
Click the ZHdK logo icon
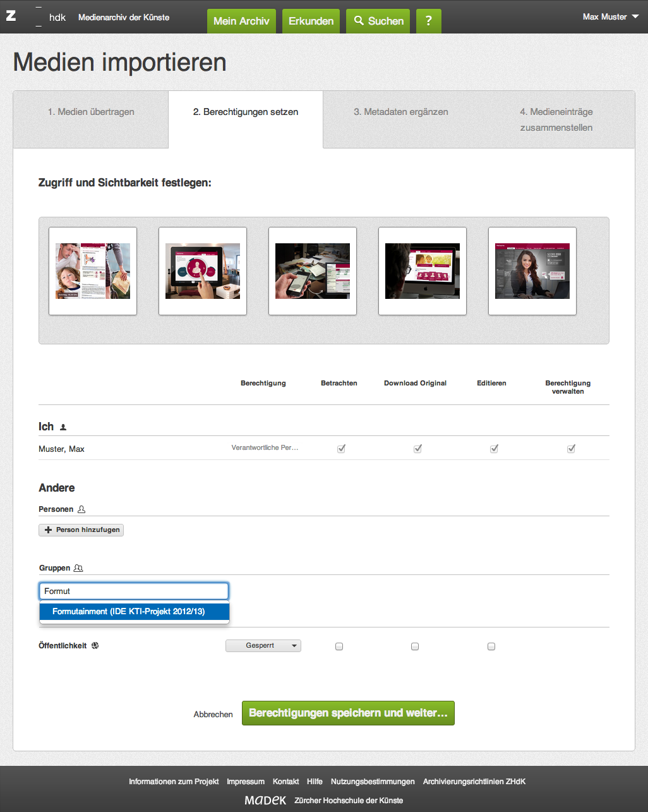(x=11, y=16)
